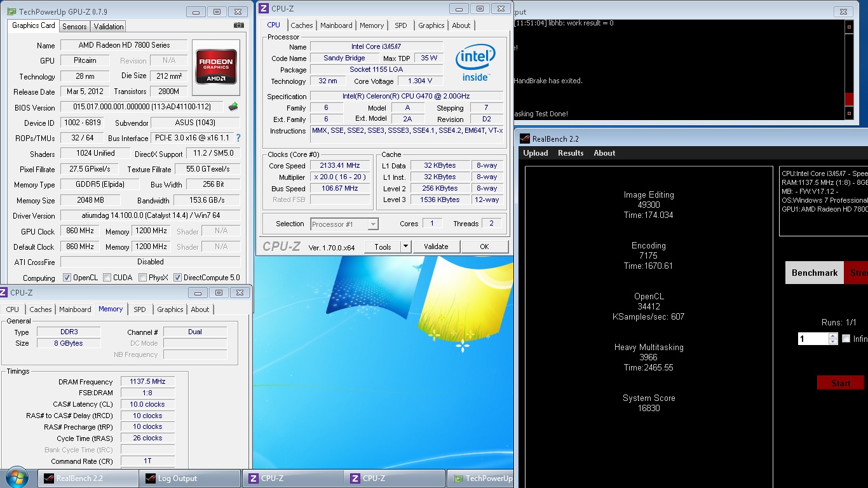
Task: Select Mainboard tab in lower CPU-Z window
Action: pos(75,309)
